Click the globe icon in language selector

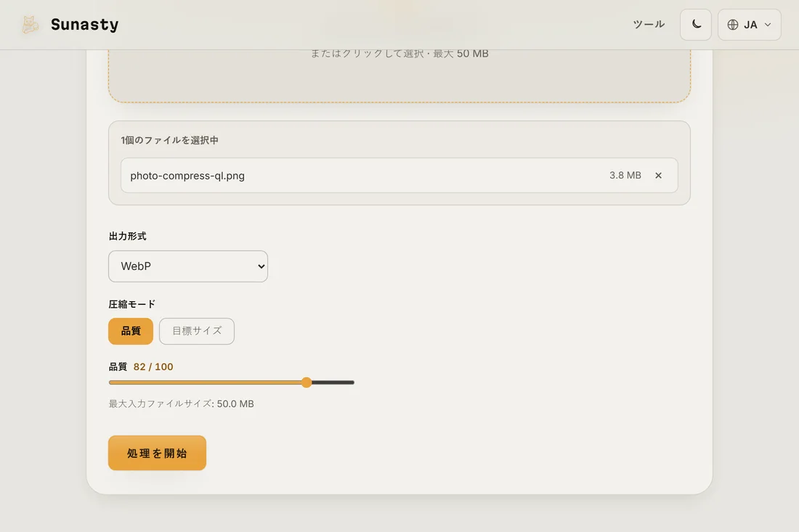pyautogui.click(x=732, y=25)
